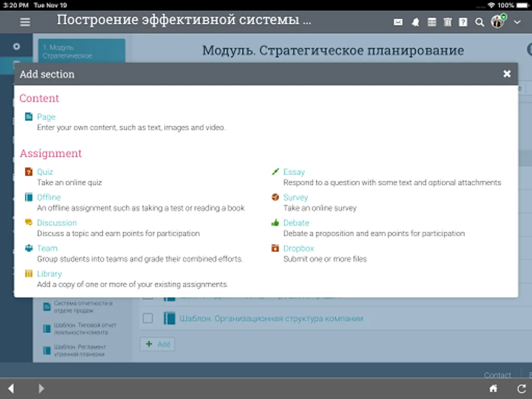Image resolution: width=532 pixels, height=399 pixels.
Task: Click the Essay pencil icon
Action: click(x=275, y=172)
